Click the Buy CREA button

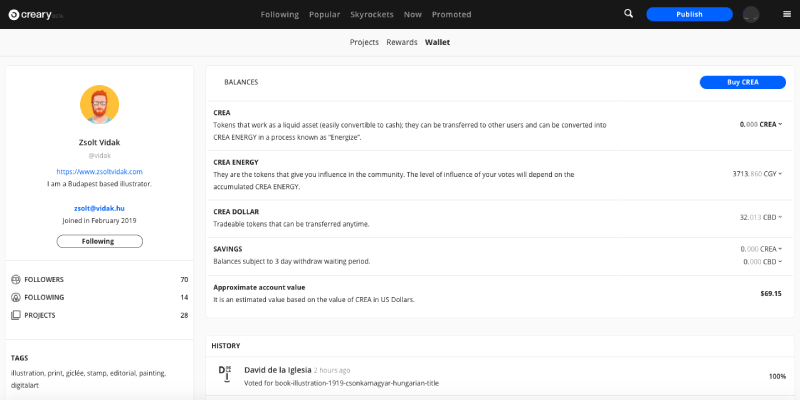tap(742, 82)
